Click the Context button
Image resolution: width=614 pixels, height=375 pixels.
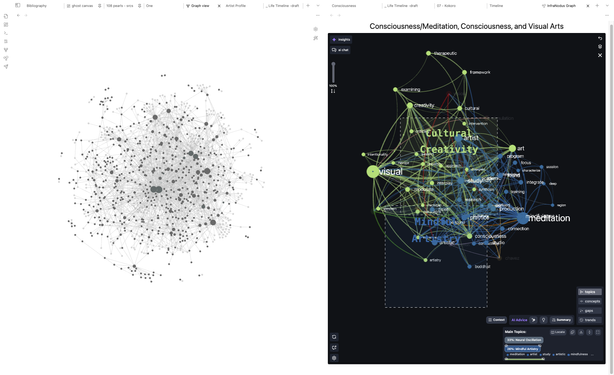click(497, 320)
